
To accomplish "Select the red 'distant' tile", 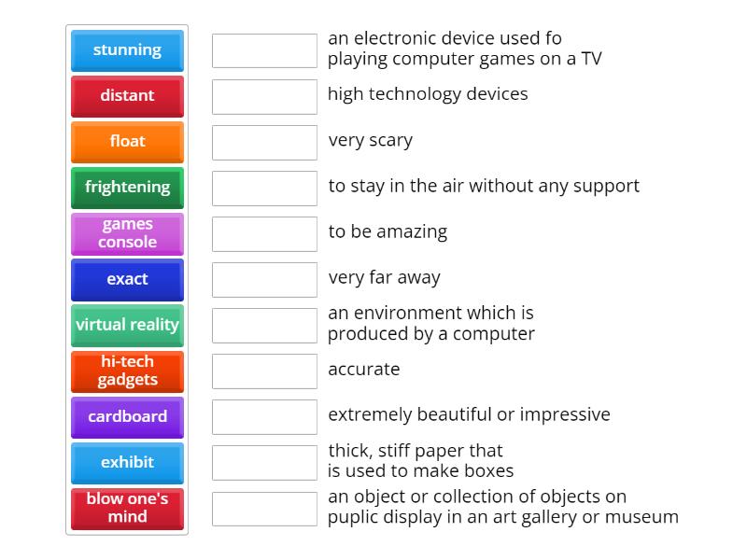I will click(127, 96).
